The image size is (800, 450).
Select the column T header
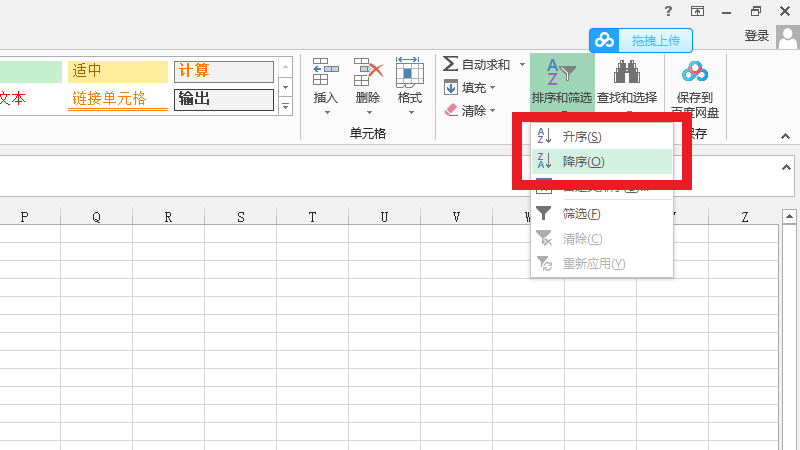312,217
